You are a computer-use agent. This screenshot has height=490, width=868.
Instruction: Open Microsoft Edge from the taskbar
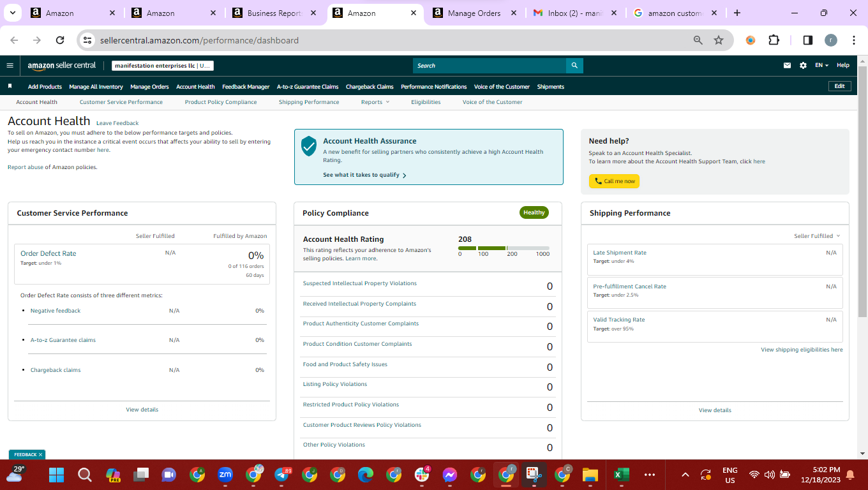[x=365, y=475]
